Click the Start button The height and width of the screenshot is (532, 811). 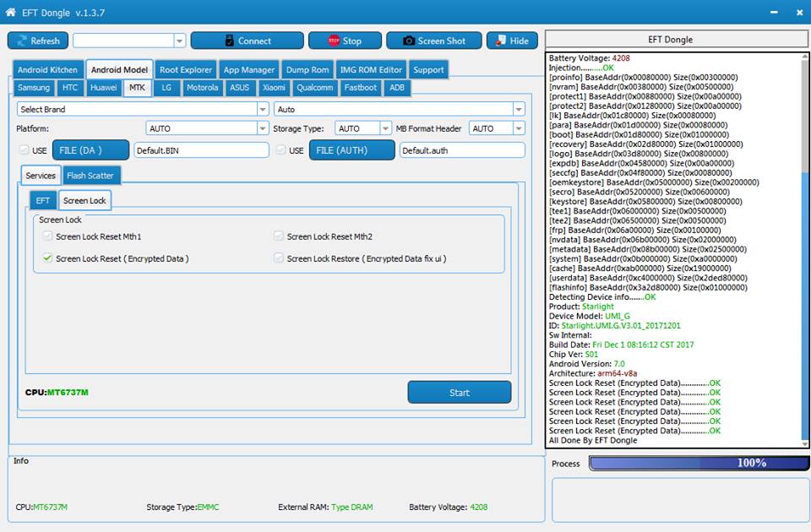coord(459,393)
